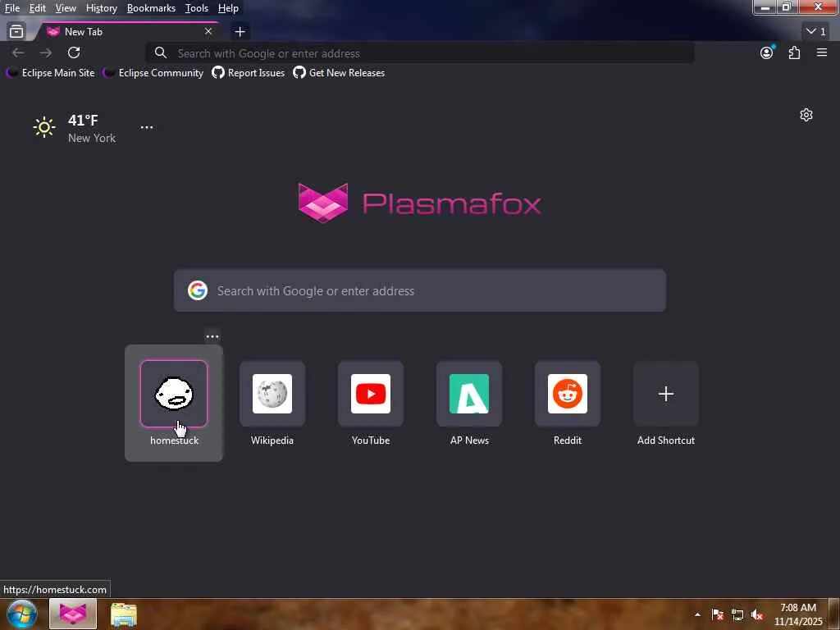This screenshot has width=840, height=630.
Task: Restore down the Plasmafox window
Action: pyautogui.click(x=787, y=7)
